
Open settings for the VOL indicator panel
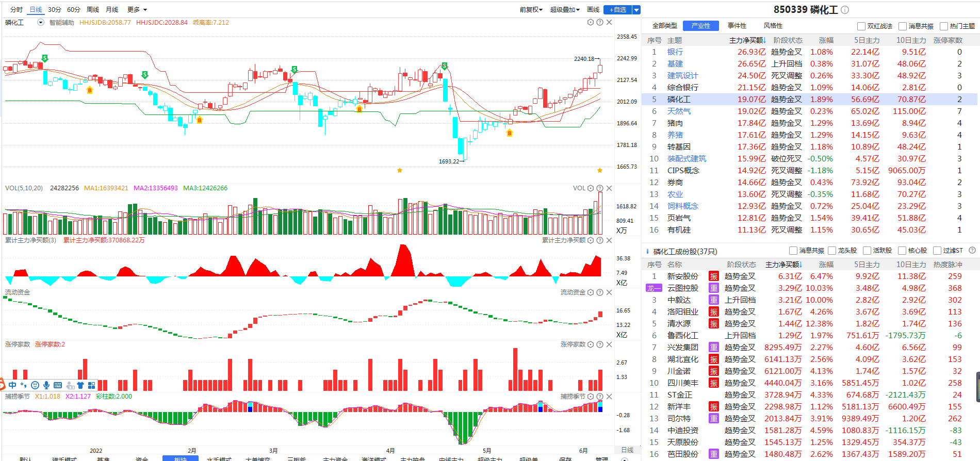(x=591, y=188)
